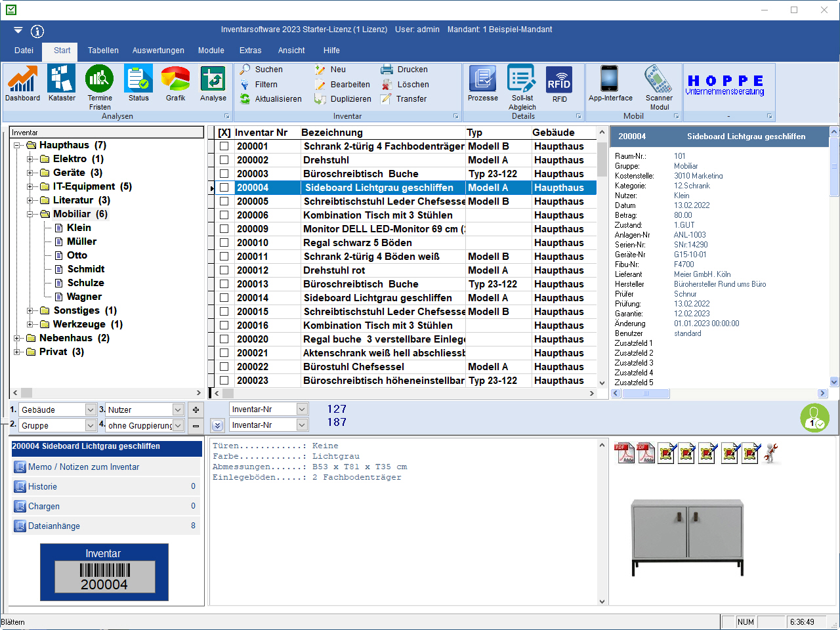Switch to the Auswertungen ribbon tab

click(x=158, y=51)
